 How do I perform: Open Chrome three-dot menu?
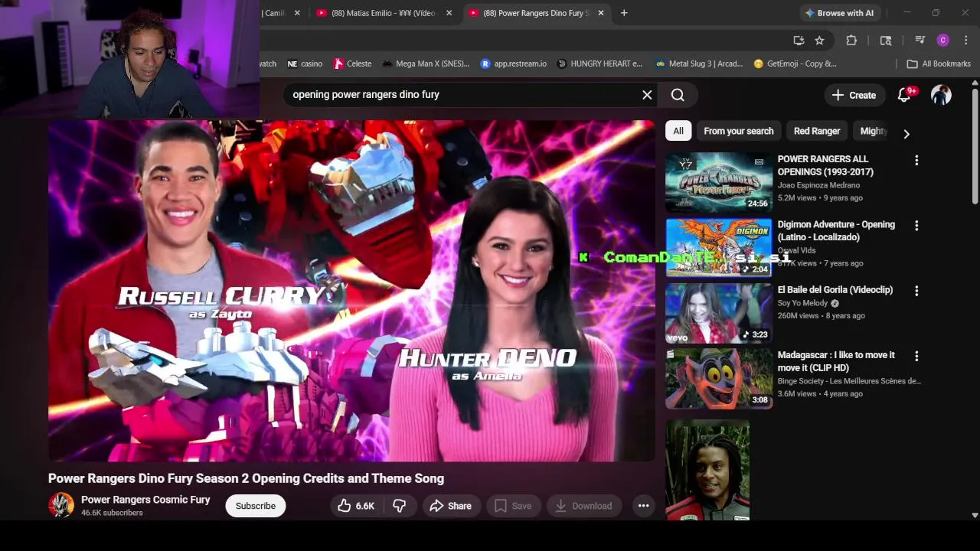(x=965, y=41)
